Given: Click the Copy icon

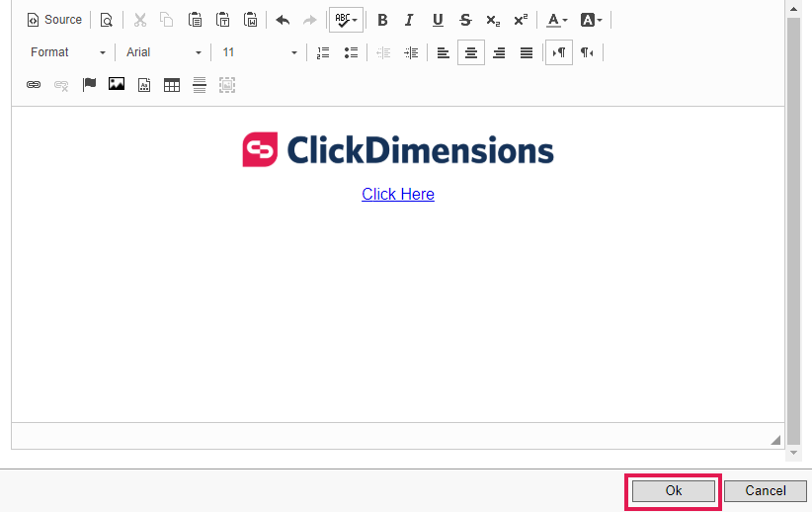Looking at the screenshot, I should tap(167, 20).
